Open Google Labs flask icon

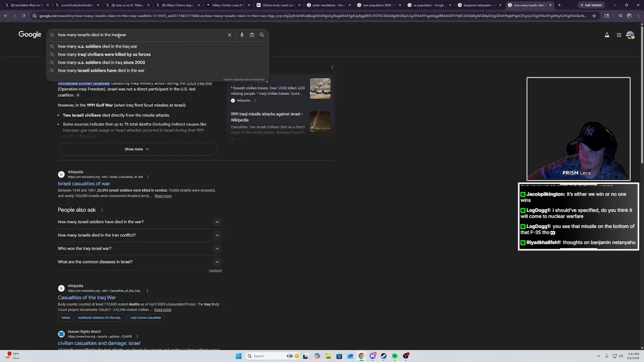(607, 35)
